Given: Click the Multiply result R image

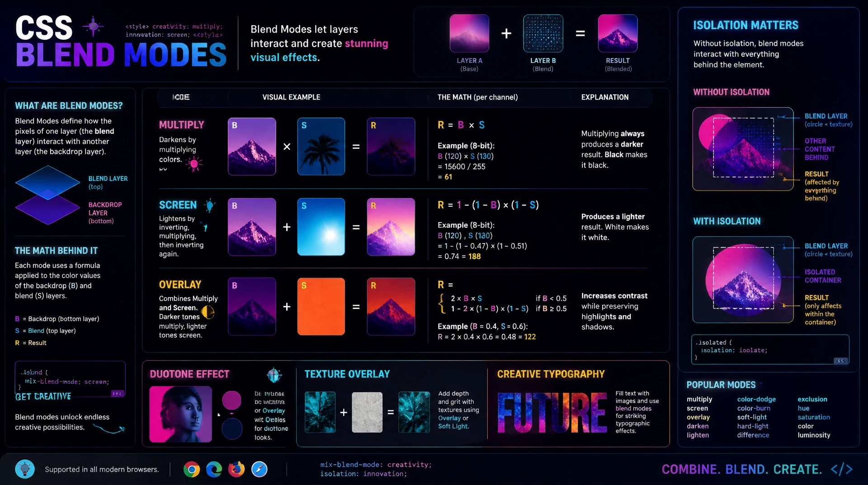Looking at the screenshot, I should (391, 147).
